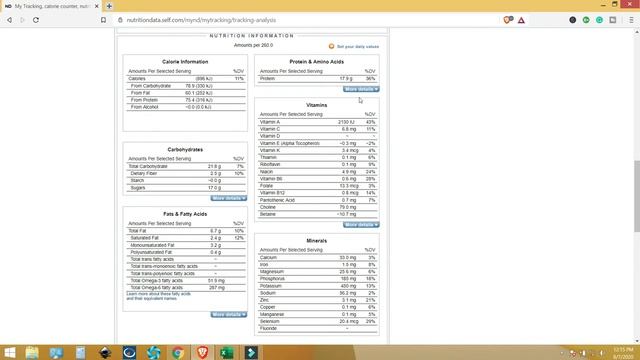Open the dark blue eye app in taskbar
640x360 pixels.
pyautogui.click(x=129, y=353)
